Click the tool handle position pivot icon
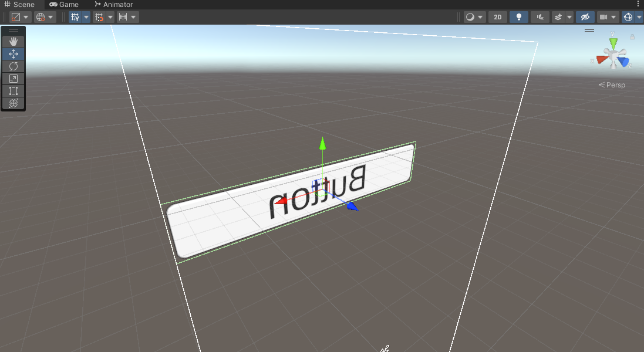 click(16, 17)
